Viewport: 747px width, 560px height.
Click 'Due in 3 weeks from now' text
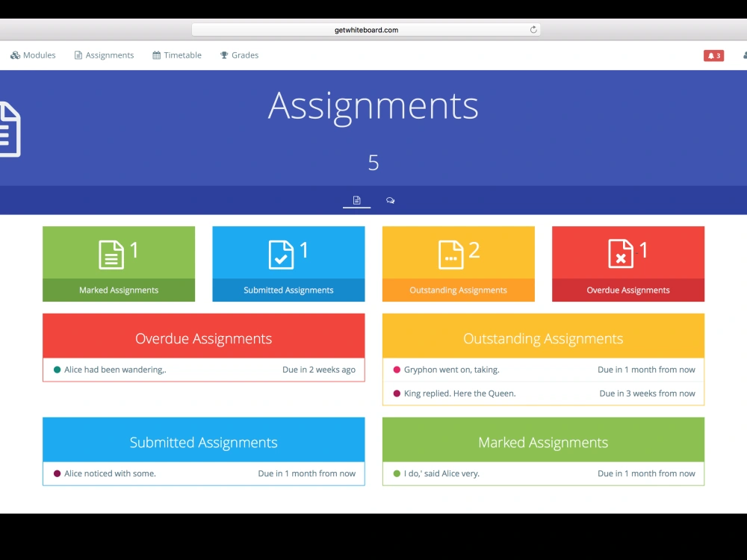(x=647, y=393)
